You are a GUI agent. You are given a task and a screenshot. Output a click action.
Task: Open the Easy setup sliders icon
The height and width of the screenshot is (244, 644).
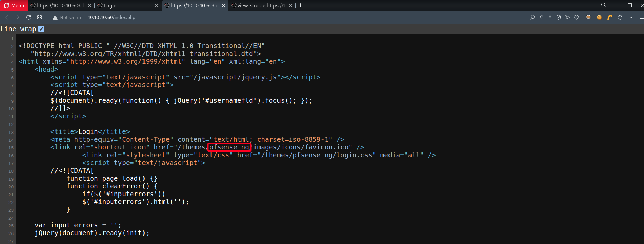point(641,17)
